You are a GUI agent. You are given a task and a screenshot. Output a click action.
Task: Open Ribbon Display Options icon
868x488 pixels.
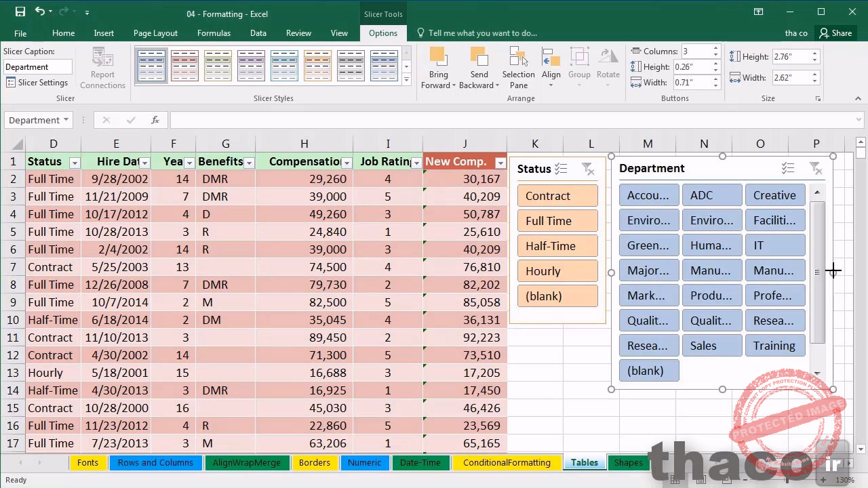(x=758, y=12)
